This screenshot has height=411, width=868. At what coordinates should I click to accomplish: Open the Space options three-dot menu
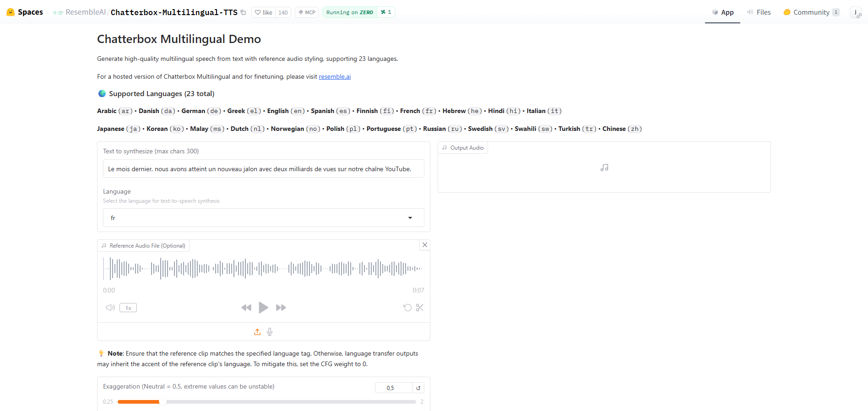pos(855,12)
